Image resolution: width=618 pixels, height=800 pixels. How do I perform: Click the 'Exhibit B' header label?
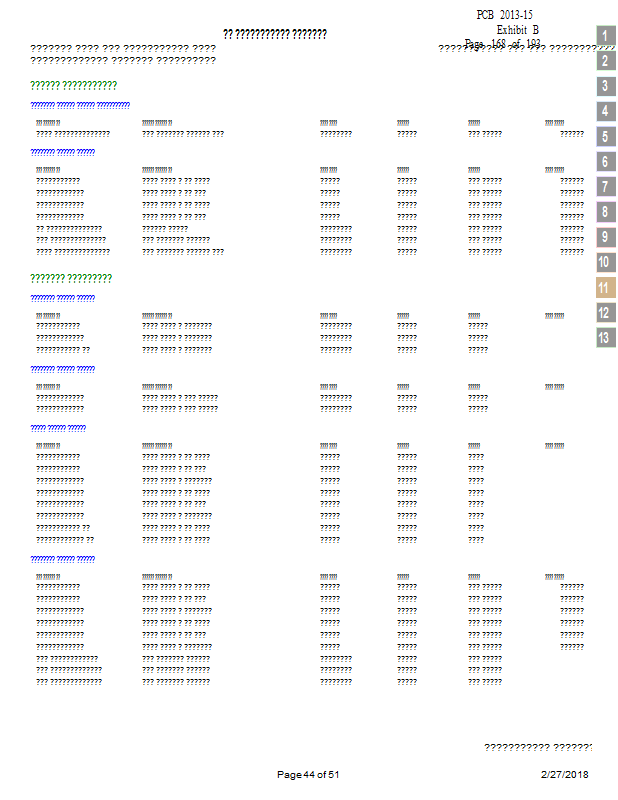518,30
